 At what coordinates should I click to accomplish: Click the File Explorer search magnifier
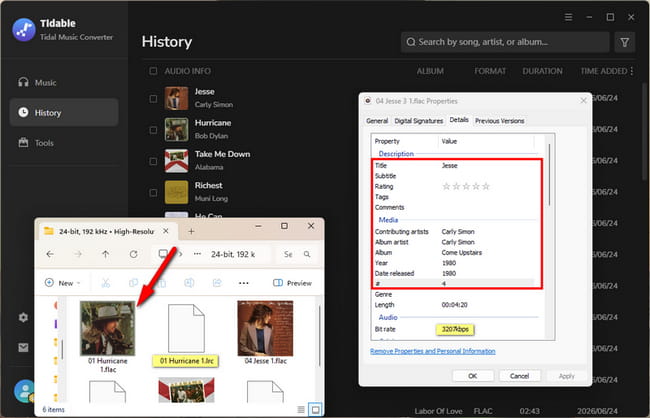point(307,254)
